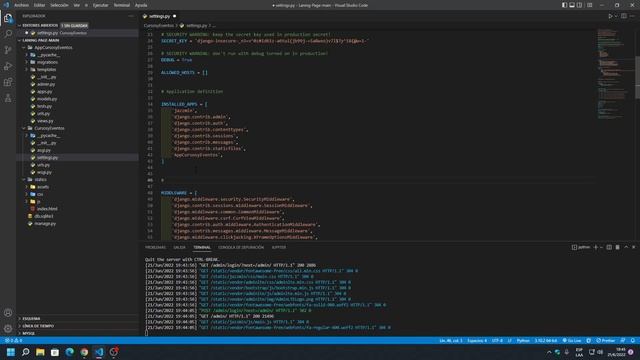
Task: Click Espacios: 4 indentation in status bar
Action: tap(477, 340)
